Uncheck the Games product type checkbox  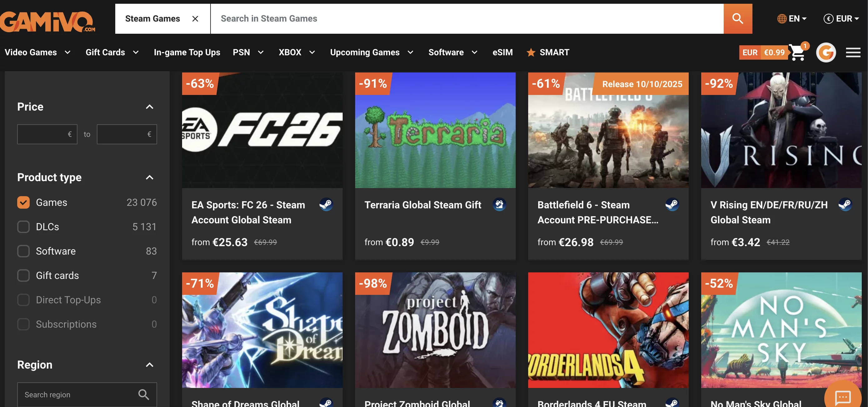coord(23,202)
